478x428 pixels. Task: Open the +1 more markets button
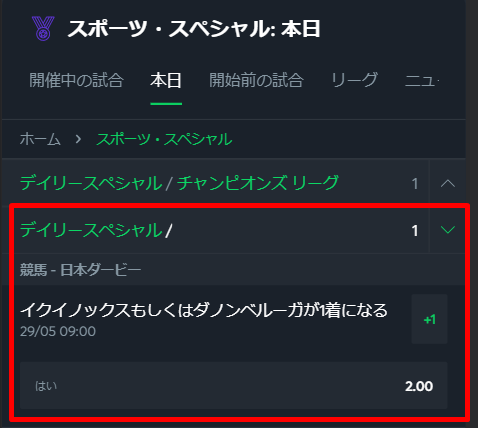(429, 319)
